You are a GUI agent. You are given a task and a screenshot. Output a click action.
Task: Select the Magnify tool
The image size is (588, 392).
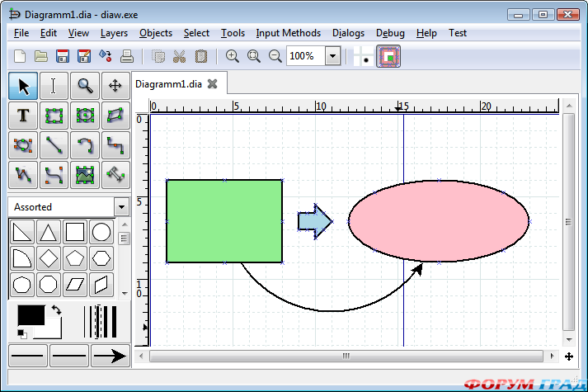(x=85, y=86)
